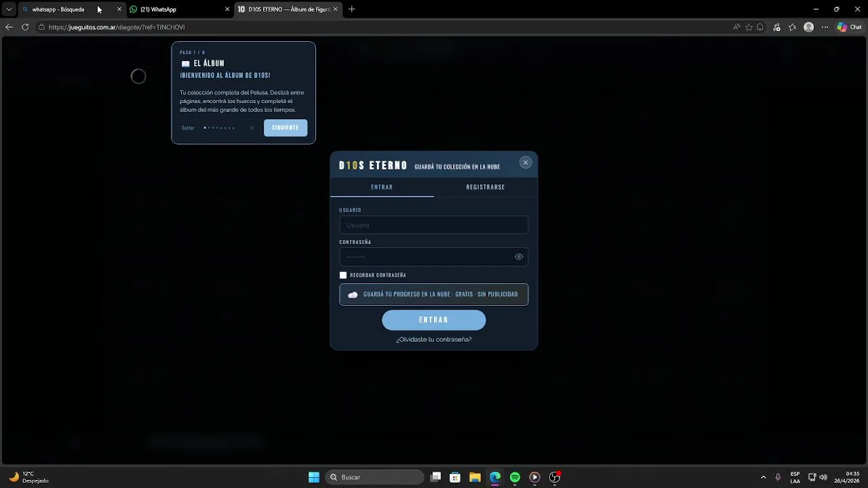Open OBS Studio taskbar icon

click(555, 477)
